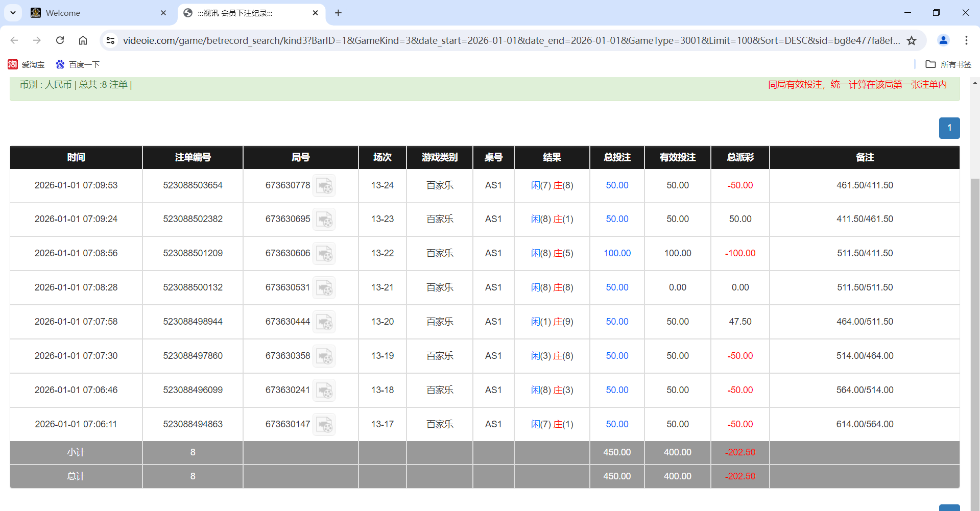The width and height of the screenshot is (980, 511).
Task: Click page number 1 pagination button
Action: coord(949,128)
